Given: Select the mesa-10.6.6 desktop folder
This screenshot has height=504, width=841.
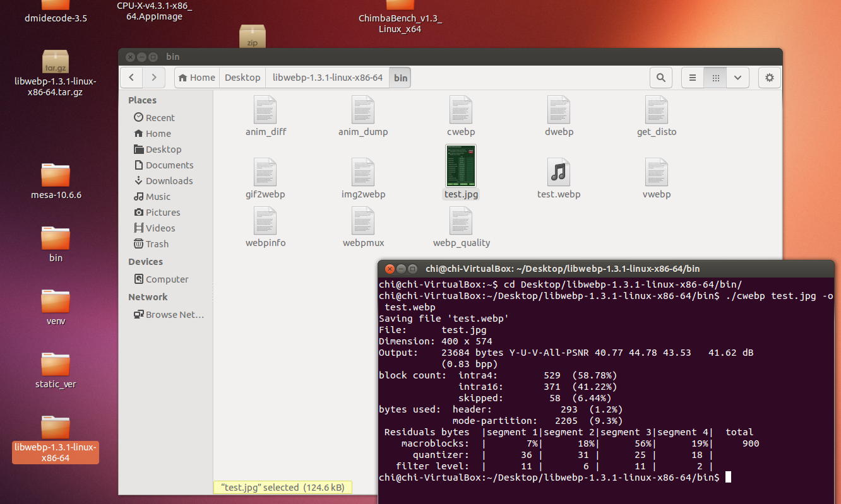Looking at the screenshot, I should [x=56, y=175].
